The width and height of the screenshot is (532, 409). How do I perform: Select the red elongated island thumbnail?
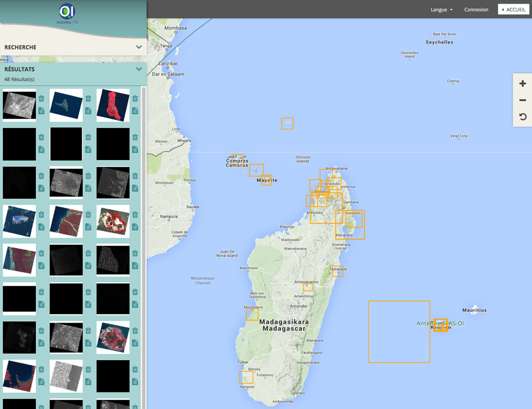113,105
